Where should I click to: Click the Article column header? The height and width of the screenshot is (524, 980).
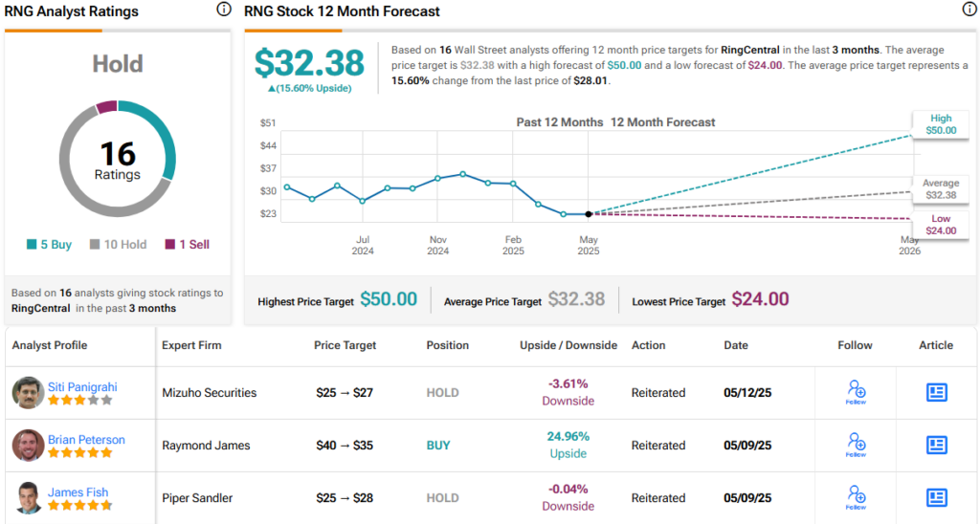click(x=936, y=345)
